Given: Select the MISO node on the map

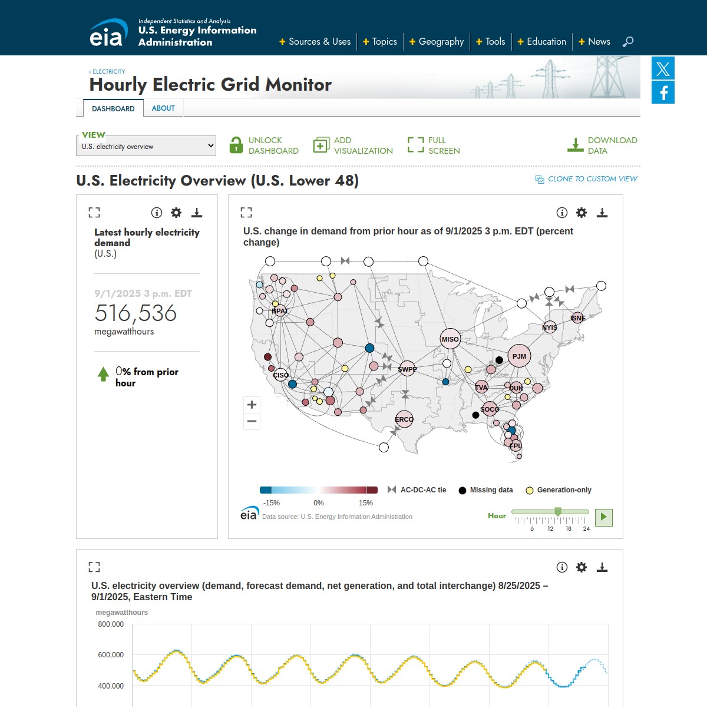Looking at the screenshot, I should 450,339.
